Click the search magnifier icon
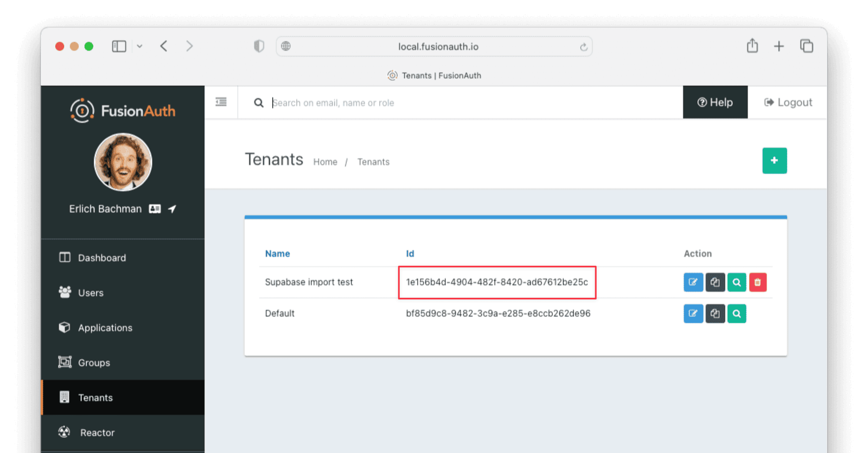The width and height of the screenshot is (868, 453). pyautogui.click(x=259, y=103)
